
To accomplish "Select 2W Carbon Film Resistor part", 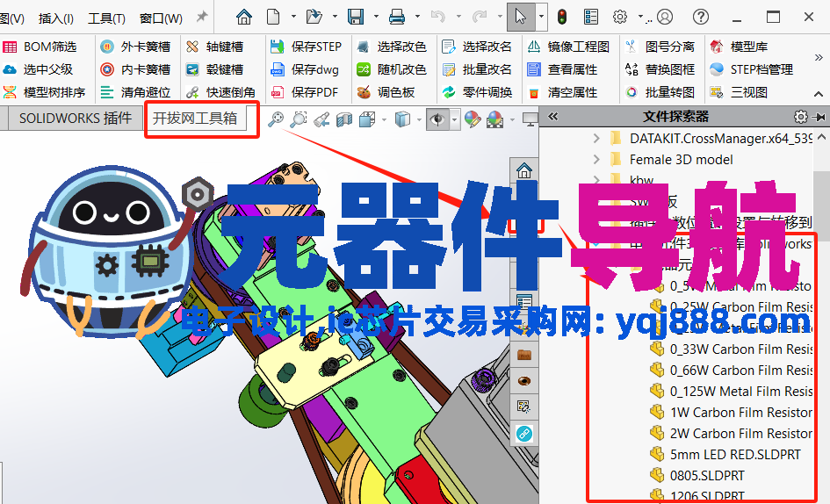I will point(731,433).
